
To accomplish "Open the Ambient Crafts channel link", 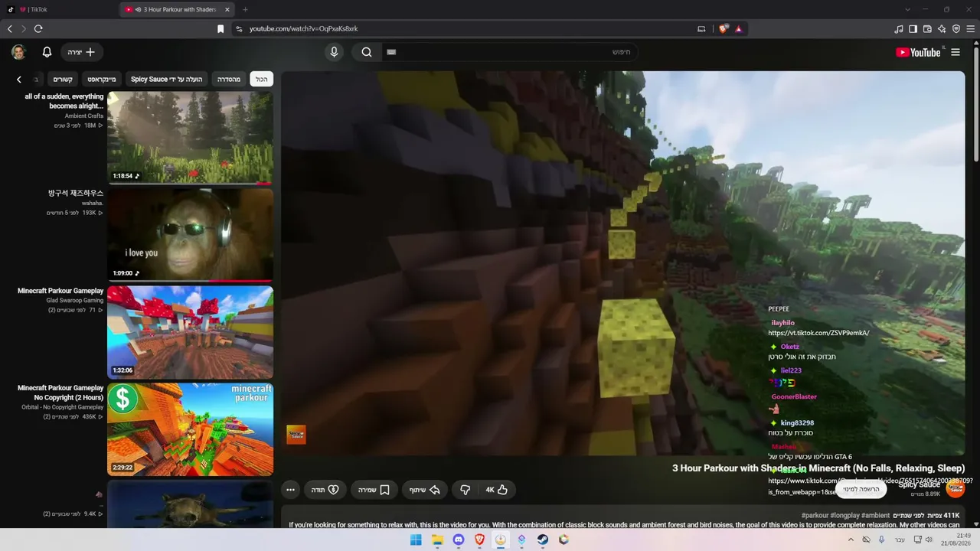I will tap(84, 116).
